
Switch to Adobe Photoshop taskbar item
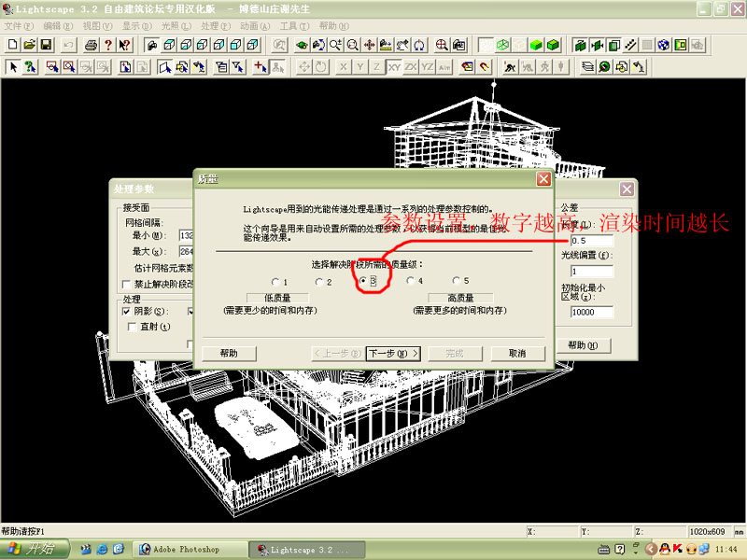point(189,550)
